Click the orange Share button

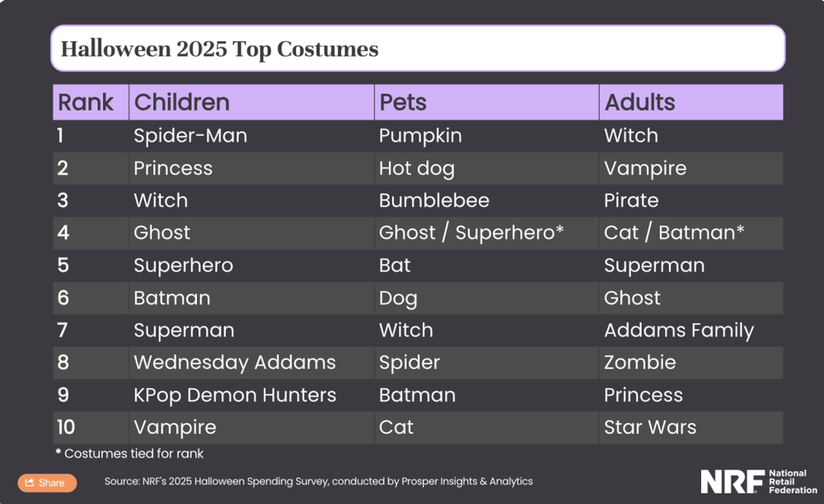(x=47, y=483)
